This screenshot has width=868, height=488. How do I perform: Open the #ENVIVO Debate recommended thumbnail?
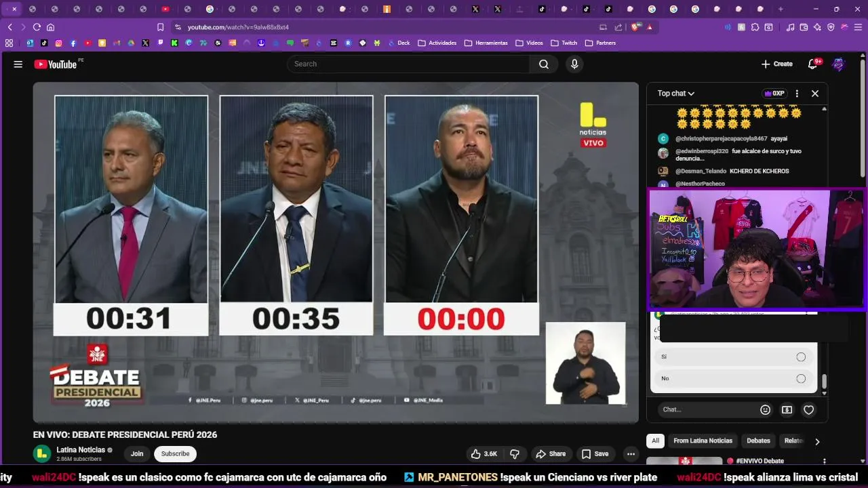click(x=685, y=461)
